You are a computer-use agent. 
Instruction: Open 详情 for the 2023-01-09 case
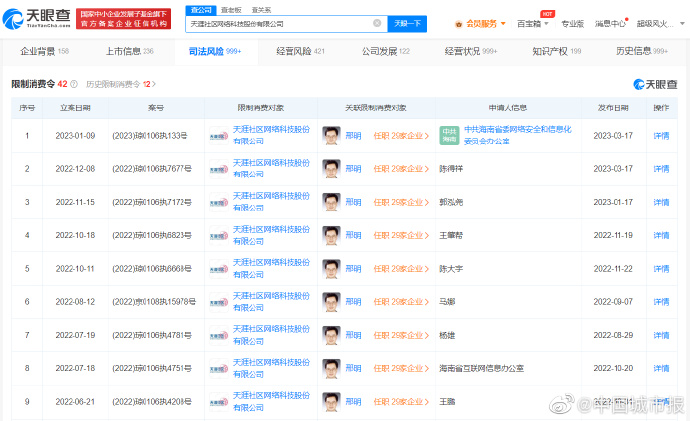click(661, 136)
